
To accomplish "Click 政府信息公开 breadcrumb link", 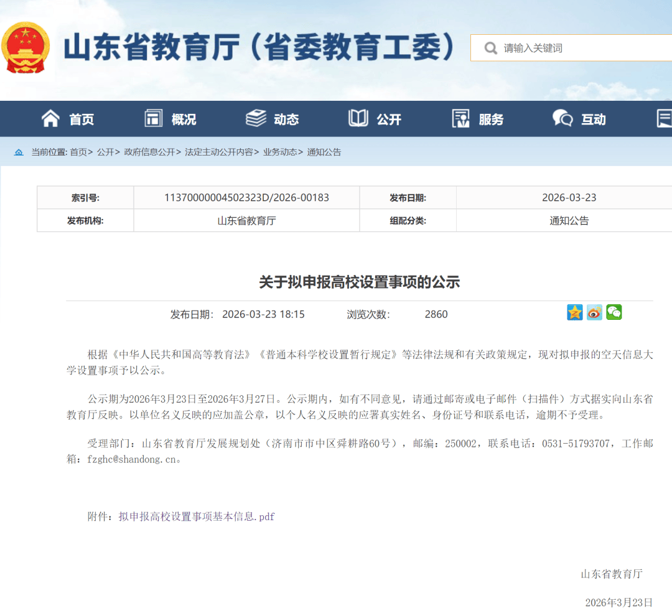I will [x=149, y=152].
